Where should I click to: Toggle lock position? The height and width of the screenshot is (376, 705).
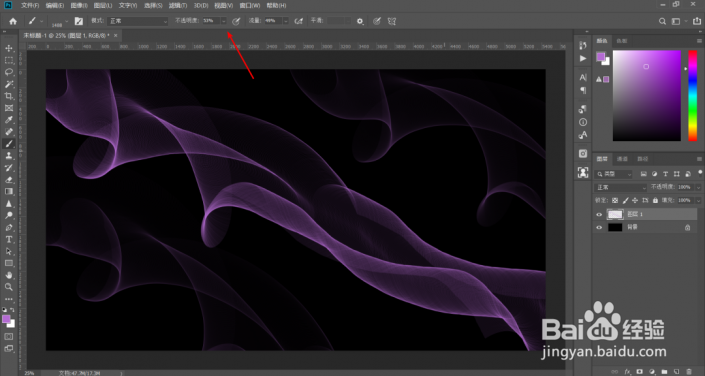(635, 200)
